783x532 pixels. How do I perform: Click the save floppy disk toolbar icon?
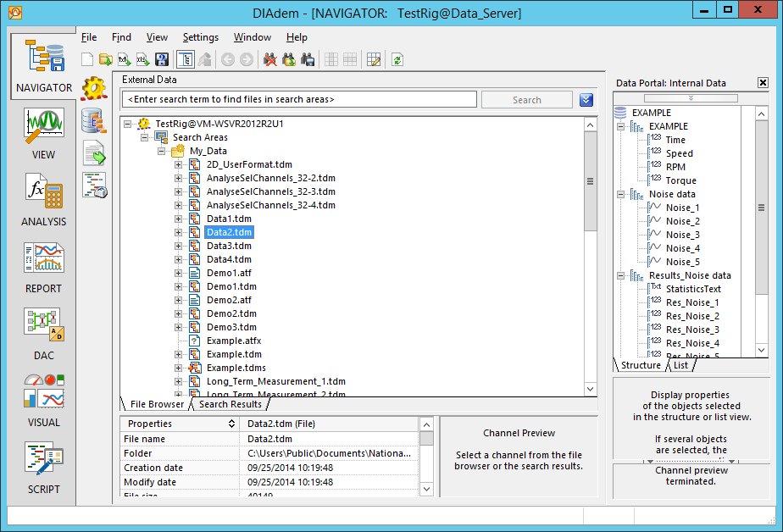tap(162, 59)
